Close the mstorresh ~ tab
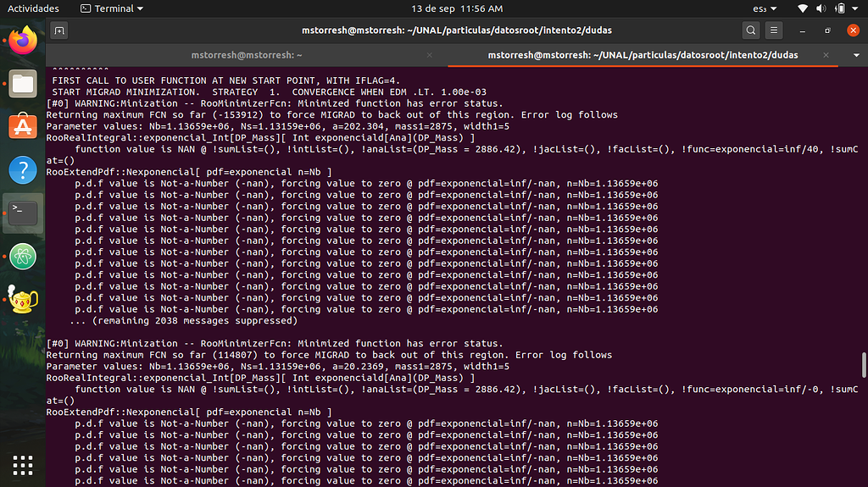Image resolution: width=868 pixels, height=487 pixels. (435, 55)
